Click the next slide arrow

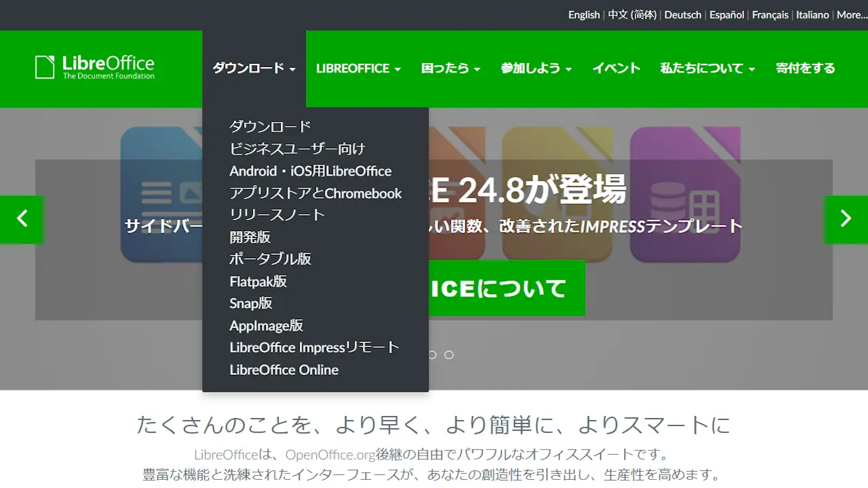tap(846, 219)
